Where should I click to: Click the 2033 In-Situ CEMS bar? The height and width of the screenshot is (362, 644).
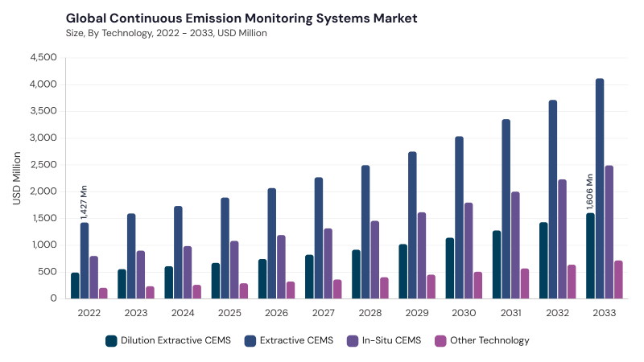pyautogui.click(x=609, y=232)
